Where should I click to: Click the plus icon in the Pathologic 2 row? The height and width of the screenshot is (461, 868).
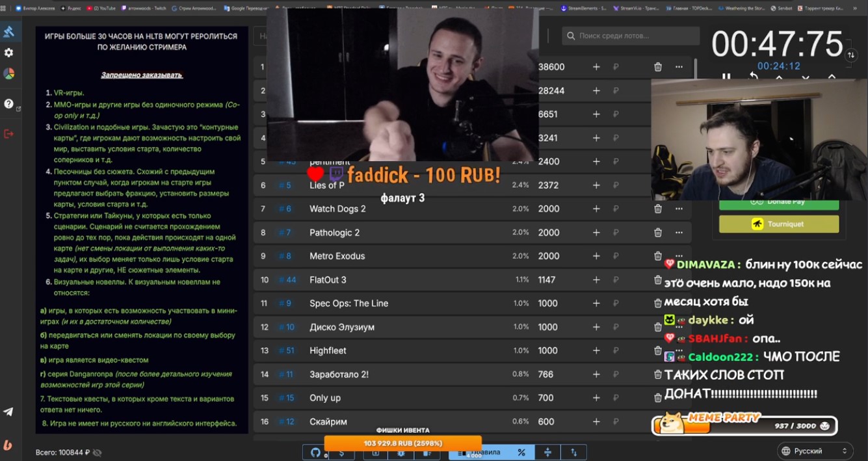coord(596,232)
